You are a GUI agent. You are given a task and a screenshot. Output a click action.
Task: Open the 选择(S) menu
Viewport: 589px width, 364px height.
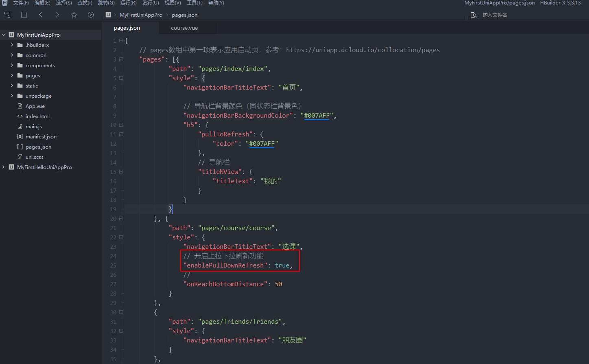pos(64,3)
